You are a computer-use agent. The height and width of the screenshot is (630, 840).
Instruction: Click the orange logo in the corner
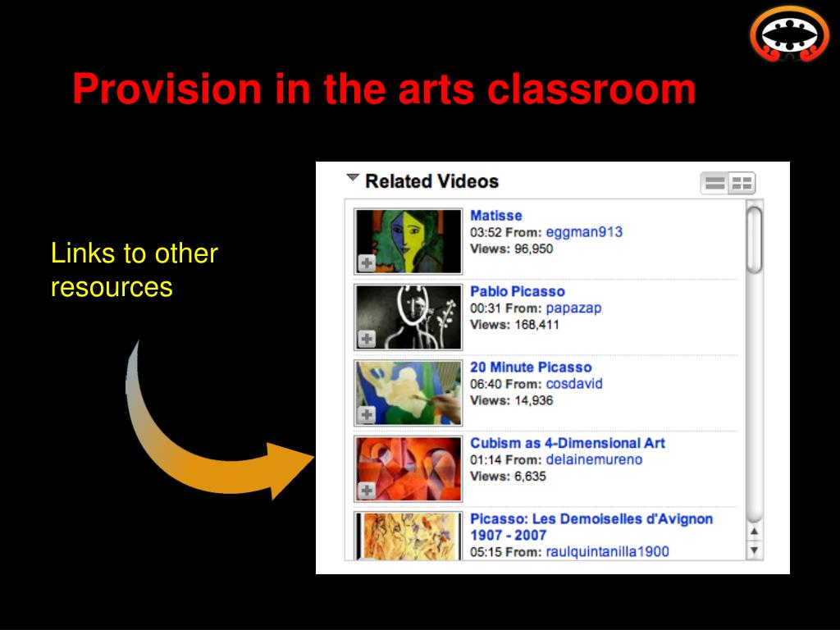coord(789,34)
